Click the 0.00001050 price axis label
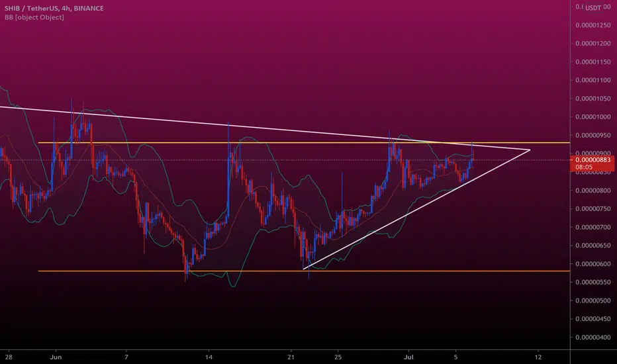Image resolution: width=617 pixels, height=364 pixels. click(593, 99)
